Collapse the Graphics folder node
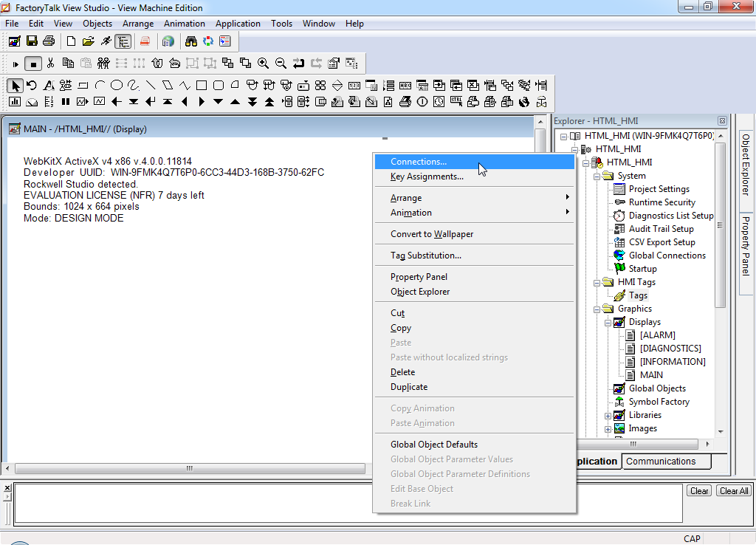This screenshot has width=756, height=545. tap(597, 309)
